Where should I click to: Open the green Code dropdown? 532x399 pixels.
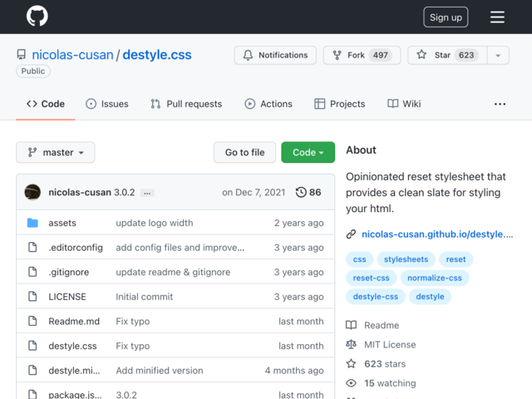(x=308, y=152)
